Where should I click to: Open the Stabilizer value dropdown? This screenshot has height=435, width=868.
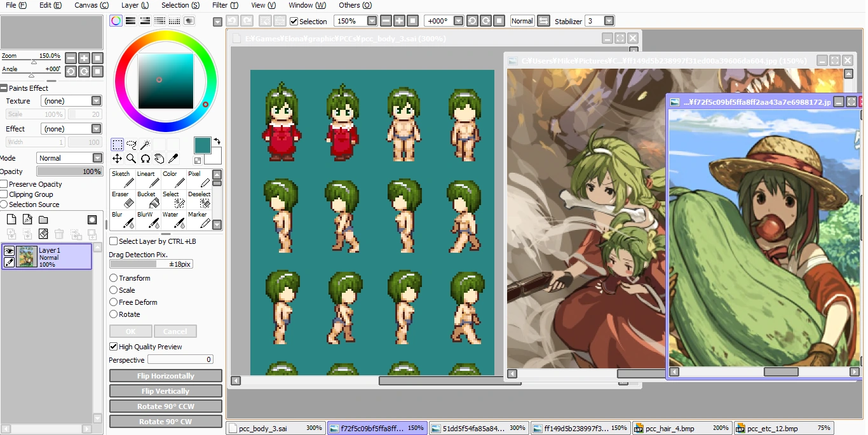609,21
